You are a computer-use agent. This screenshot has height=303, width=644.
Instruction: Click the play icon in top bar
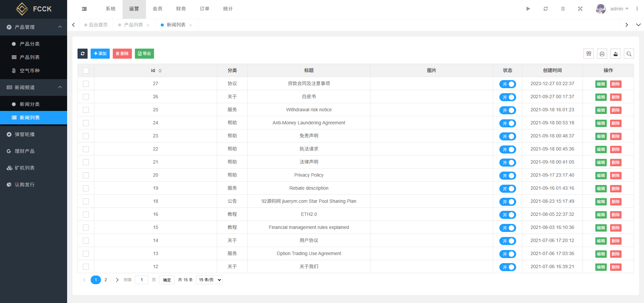(x=528, y=9)
